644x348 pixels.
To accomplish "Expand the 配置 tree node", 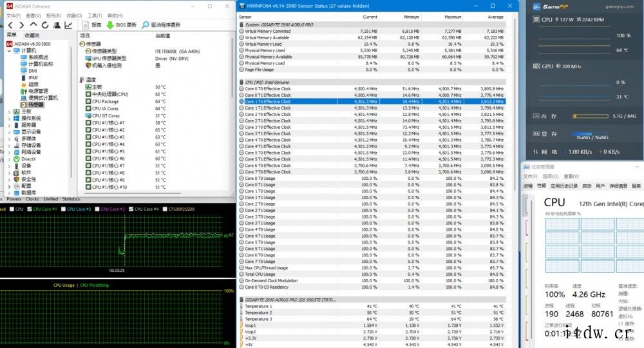I will (x=10, y=186).
